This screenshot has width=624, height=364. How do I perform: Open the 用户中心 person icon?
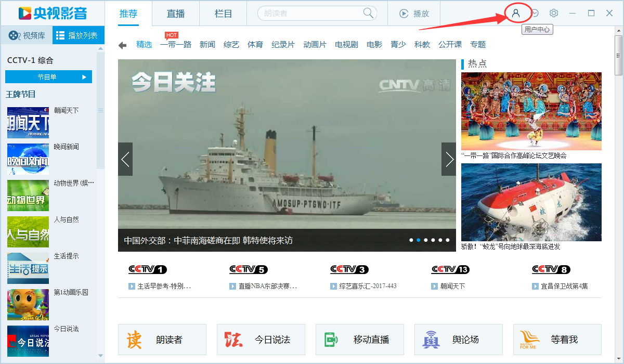(x=516, y=13)
